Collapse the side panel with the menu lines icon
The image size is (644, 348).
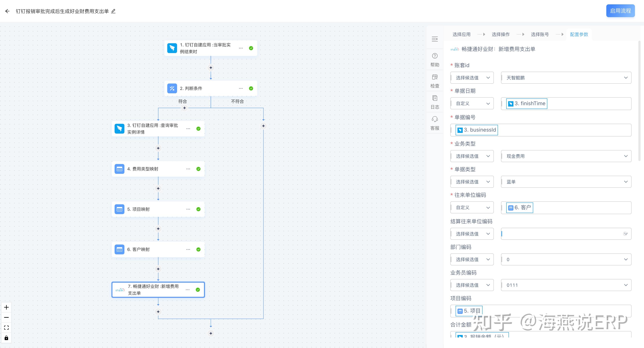(x=434, y=39)
